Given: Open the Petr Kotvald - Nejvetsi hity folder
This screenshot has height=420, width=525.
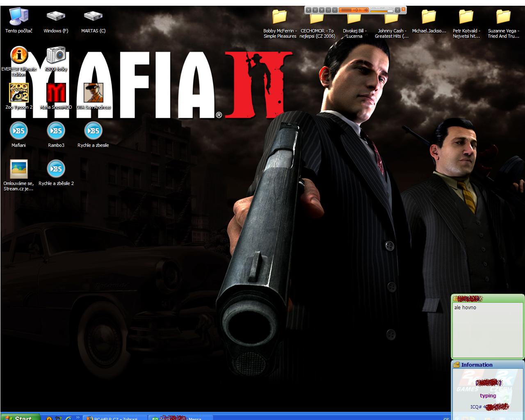Looking at the screenshot, I should [x=466, y=24].
